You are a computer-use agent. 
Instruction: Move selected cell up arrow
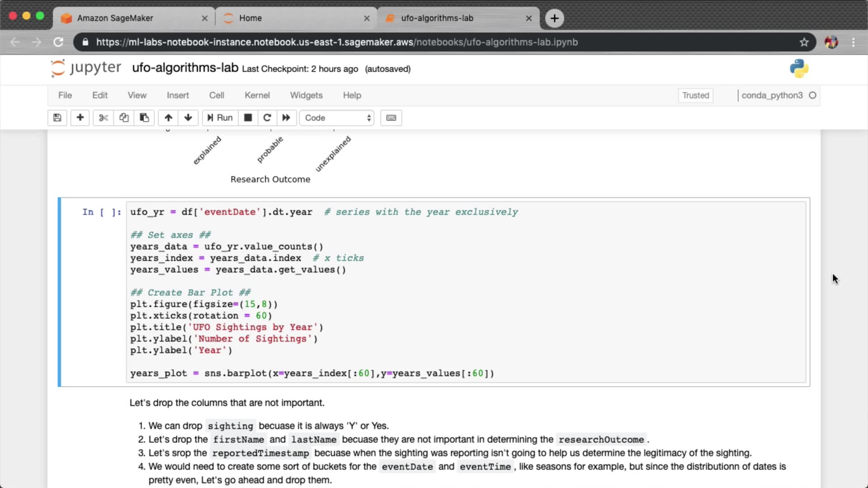point(168,118)
